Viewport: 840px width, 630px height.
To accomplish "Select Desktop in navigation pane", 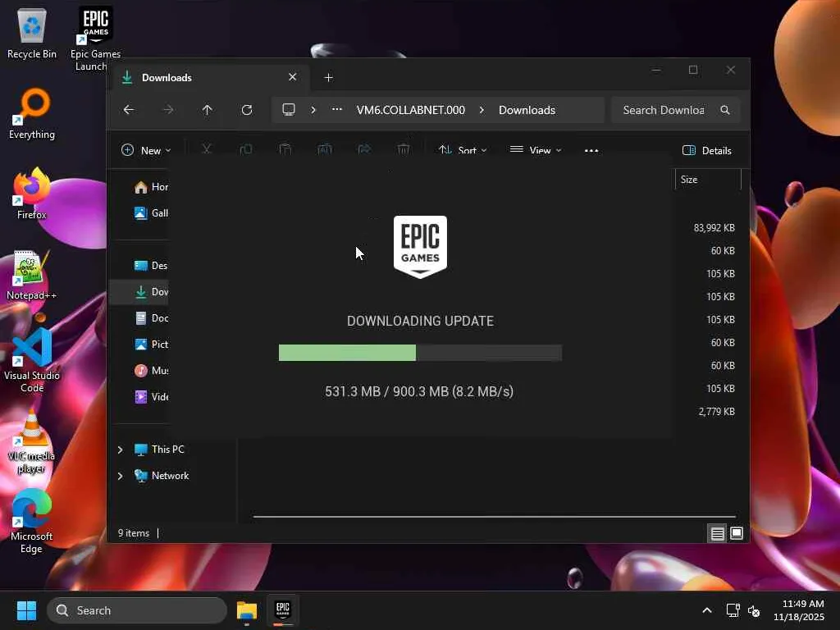I will [152, 266].
